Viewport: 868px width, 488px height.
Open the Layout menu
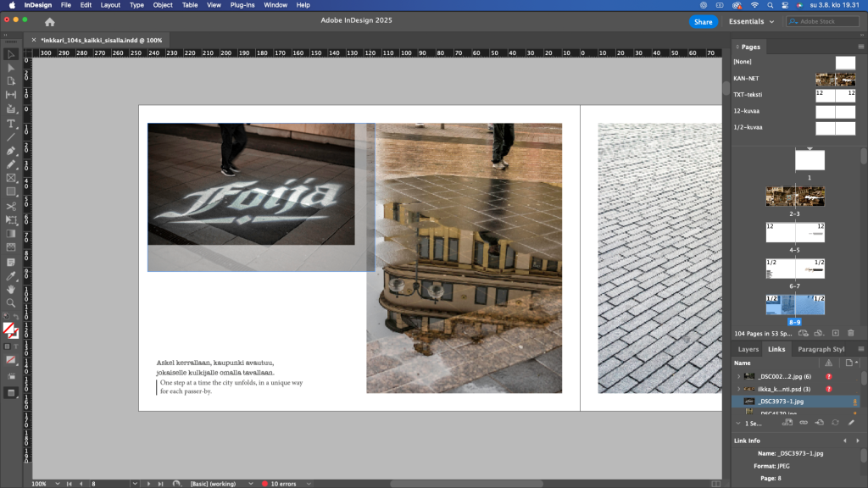(x=110, y=5)
